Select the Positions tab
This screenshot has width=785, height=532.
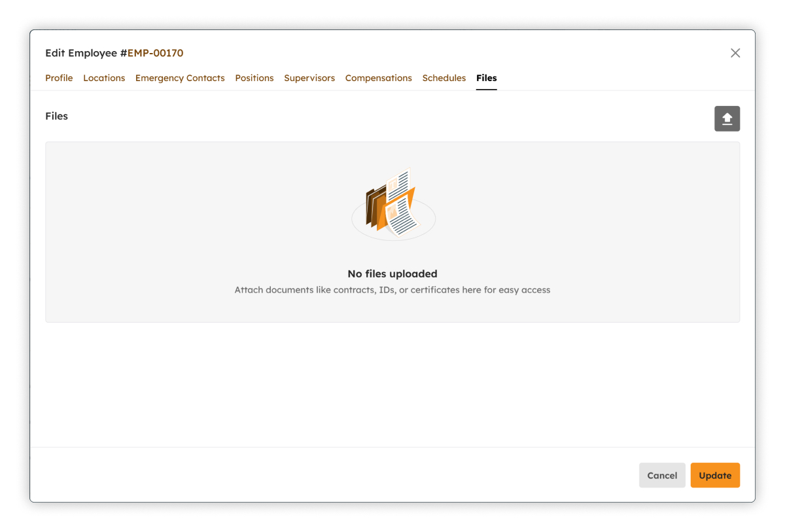254,78
